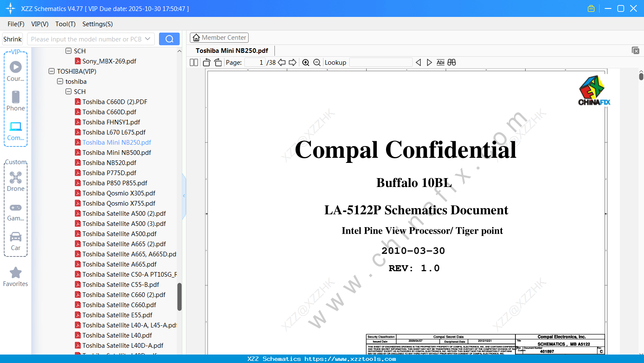The image size is (644, 363).
Task: Open the model number dropdown arrow
Action: coord(148,39)
